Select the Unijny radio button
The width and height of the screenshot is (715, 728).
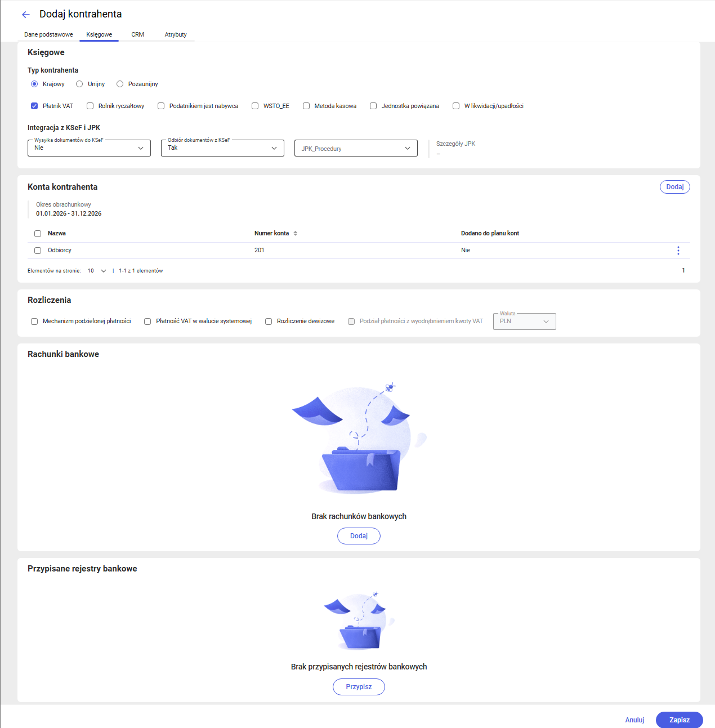coord(79,84)
